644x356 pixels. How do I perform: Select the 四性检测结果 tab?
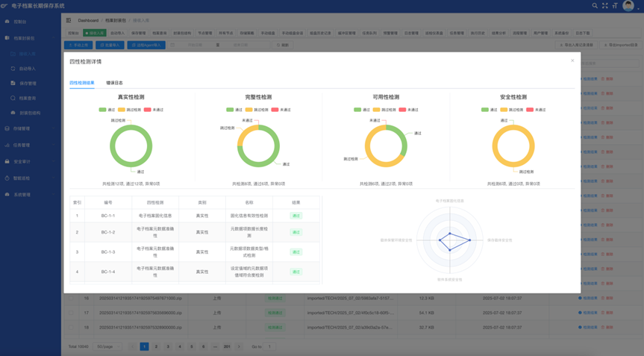click(82, 83)
